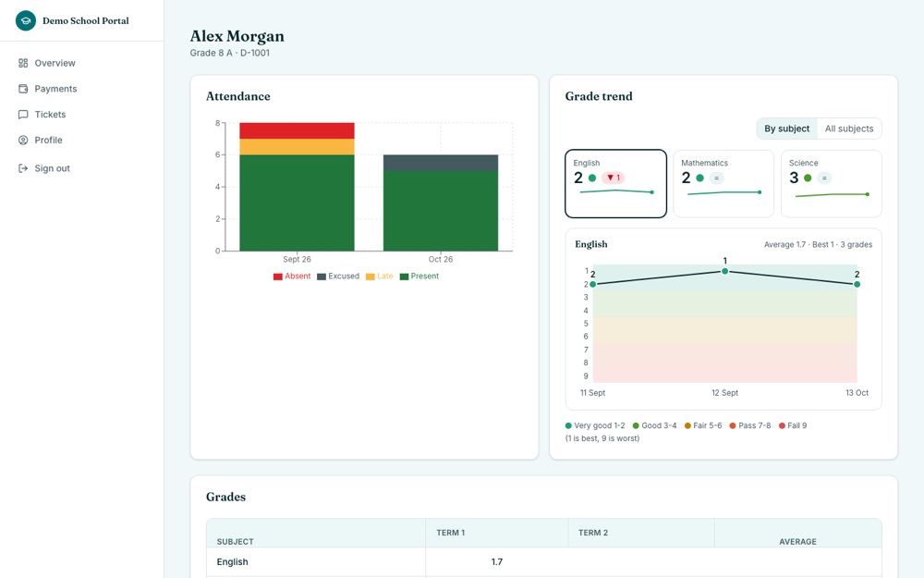924x578 pixels.
Task: Click the Grade trend card heading
Action: click(599, 96)
